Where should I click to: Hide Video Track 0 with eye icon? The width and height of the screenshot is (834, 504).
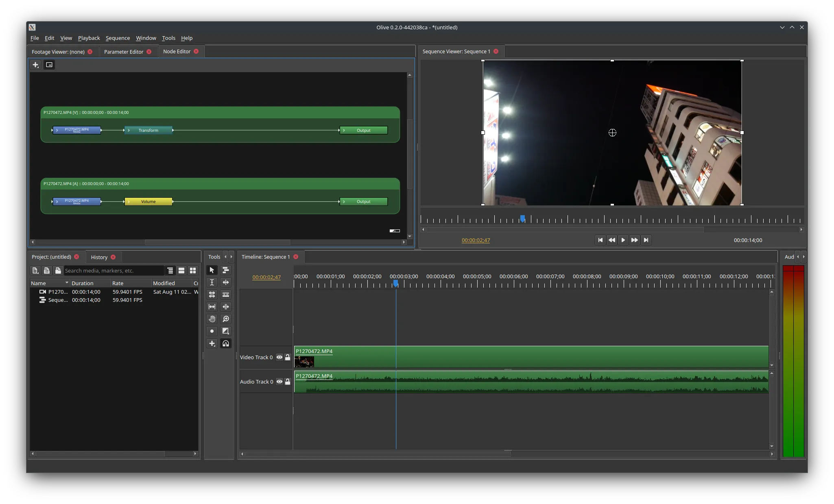coord(279,357)
